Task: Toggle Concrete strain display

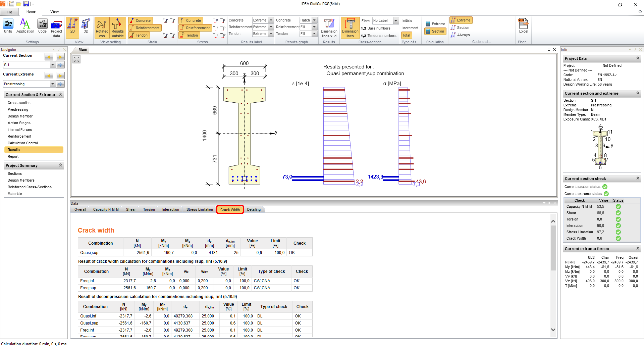Action: [x=141, y=20]
